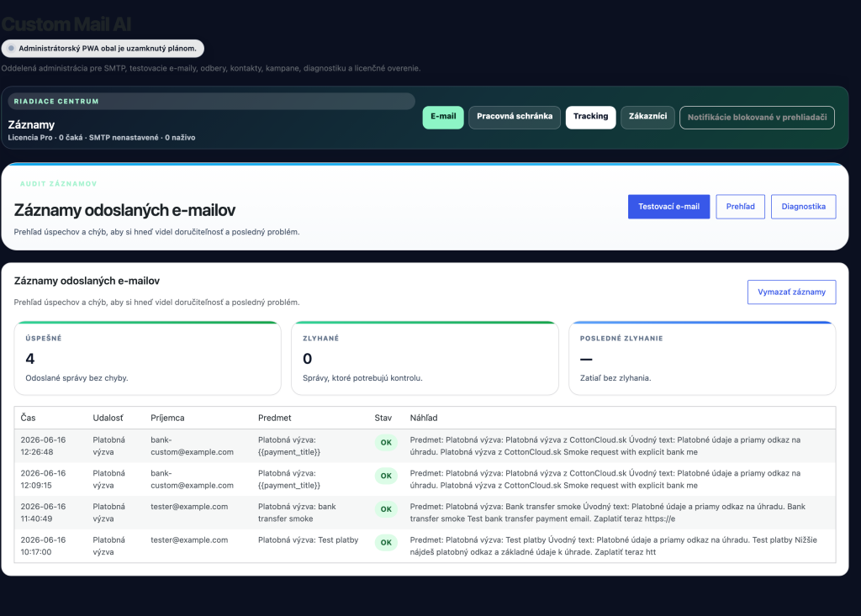Click the Príjemca column header
Viewport: 861px width, 616px height.
click(167, 418)
